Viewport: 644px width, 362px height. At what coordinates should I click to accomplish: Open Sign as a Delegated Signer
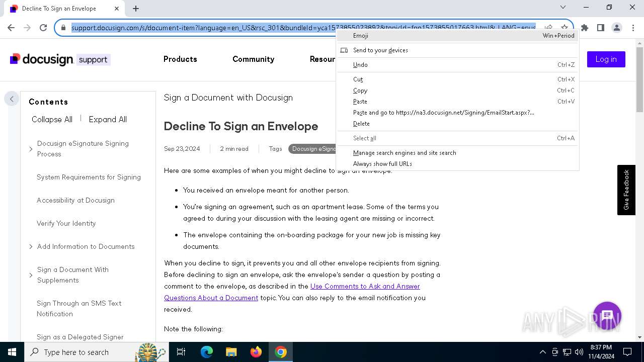pos(80,337)
